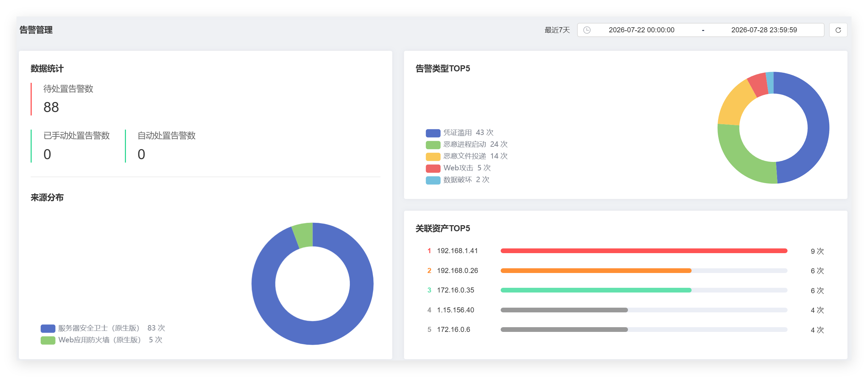Screen dimensions: 868x377
Task: Select asset 1.15.156.40
Action: [x=455, y=310]
